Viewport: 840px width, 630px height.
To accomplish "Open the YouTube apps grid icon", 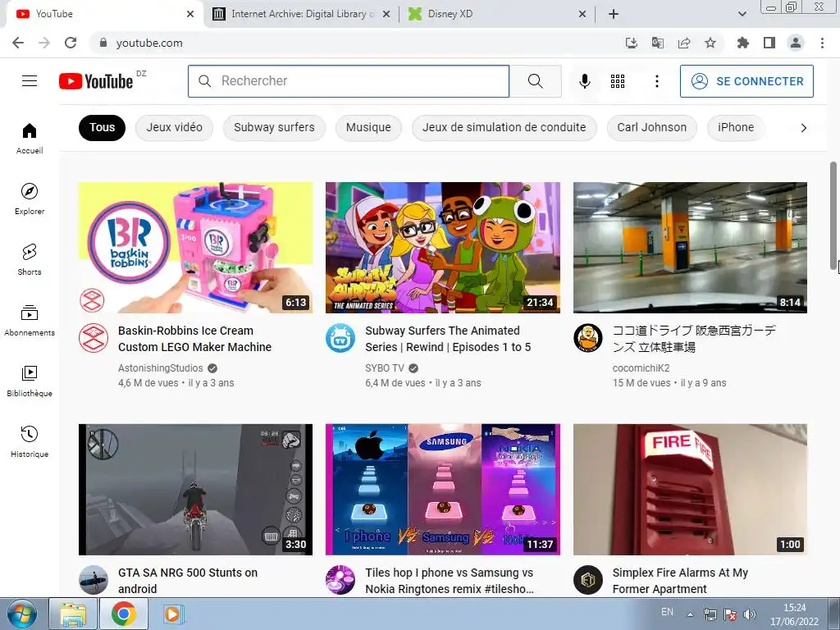I will click(618, 81).
